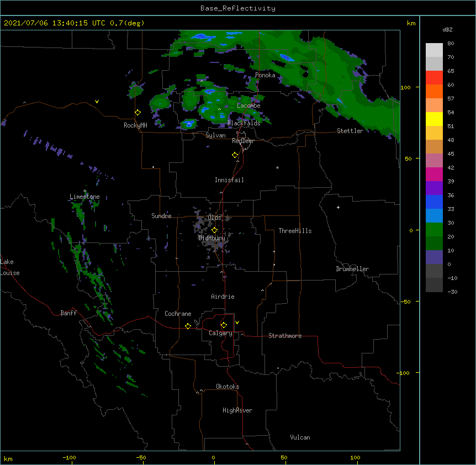Click the Strathmore label
Image resolution: width=476 pixels, height=465 pixels.
[x=285, y=336]
